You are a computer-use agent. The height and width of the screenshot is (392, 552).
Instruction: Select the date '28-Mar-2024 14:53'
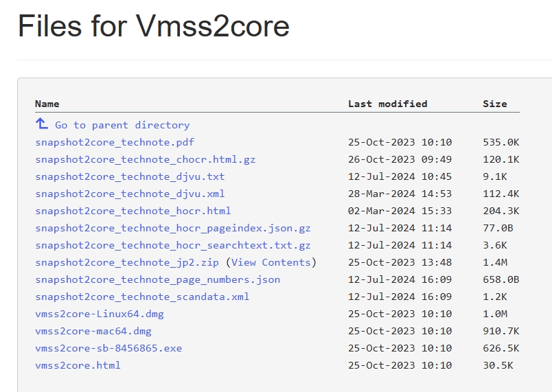pos(400,194)
